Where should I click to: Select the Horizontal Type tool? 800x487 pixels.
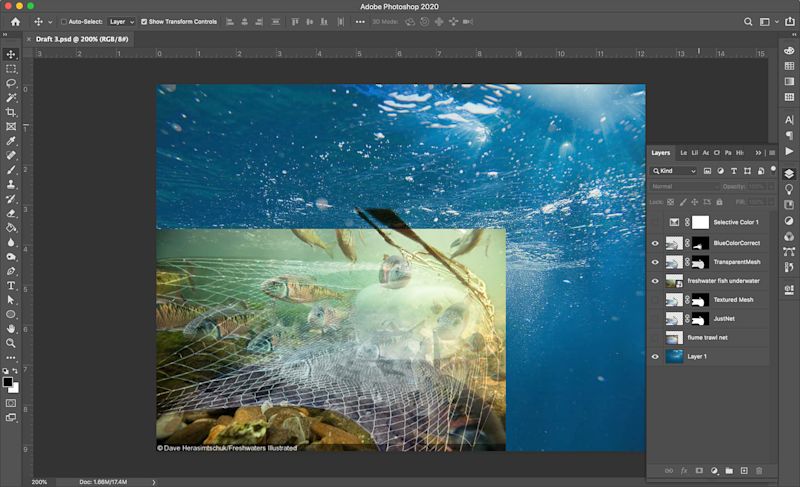[11, 285]
